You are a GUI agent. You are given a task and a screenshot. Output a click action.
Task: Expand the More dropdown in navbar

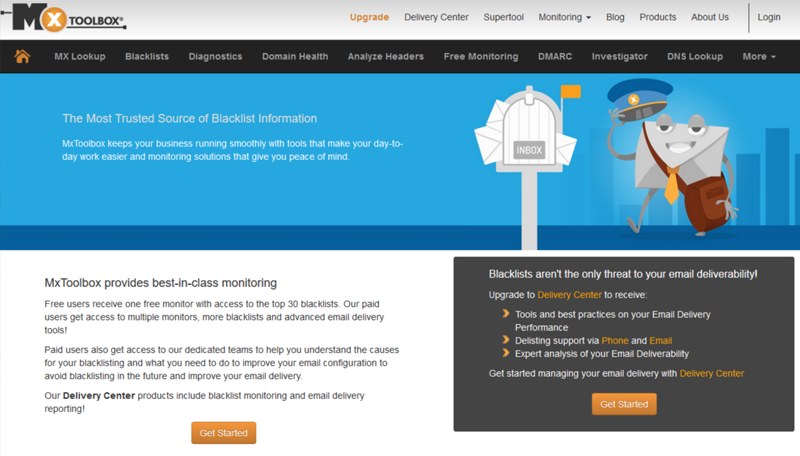[x=759, y=57]
